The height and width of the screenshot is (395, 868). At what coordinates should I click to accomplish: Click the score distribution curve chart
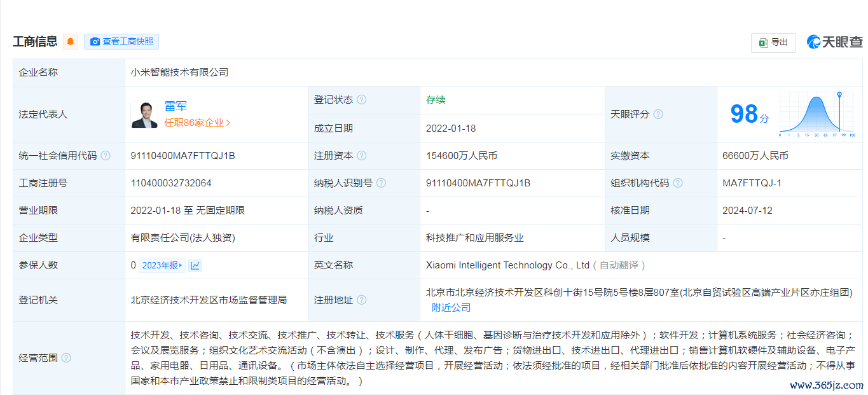pyautogui.click(x=817, y=114)
